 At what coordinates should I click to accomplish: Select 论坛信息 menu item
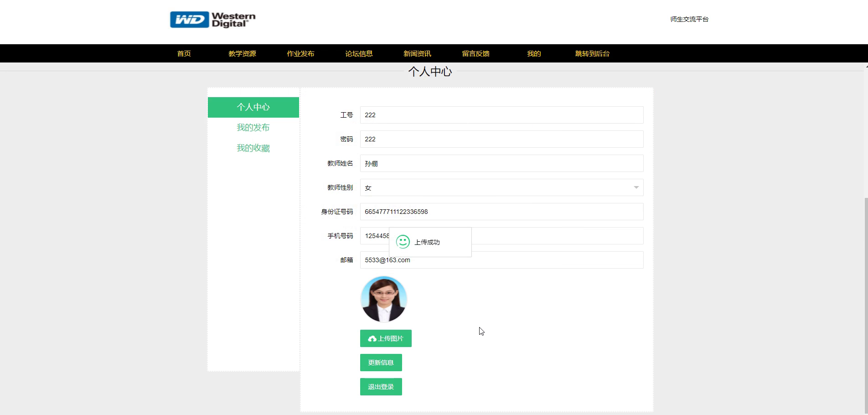tap(359, 53)
